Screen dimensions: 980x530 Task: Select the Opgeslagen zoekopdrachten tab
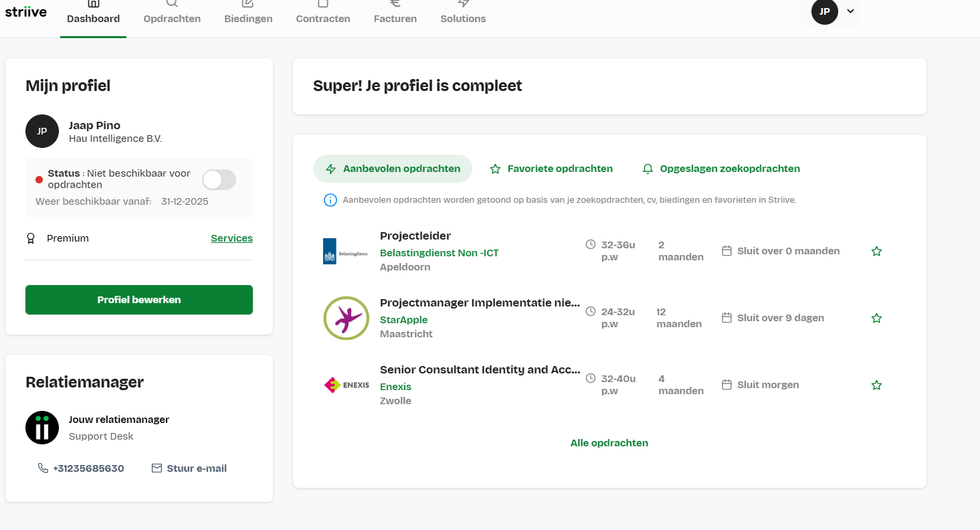pyautogui.click(x=721, y=169)
